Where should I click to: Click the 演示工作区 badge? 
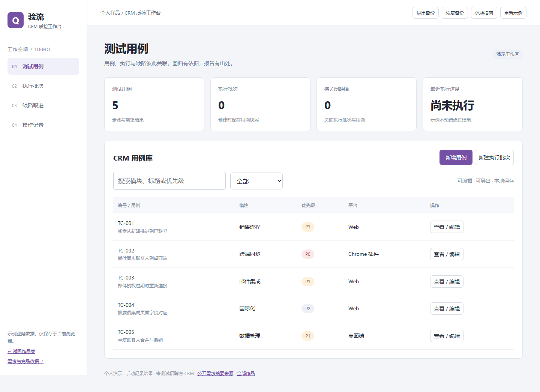click(x=508, y=54)
